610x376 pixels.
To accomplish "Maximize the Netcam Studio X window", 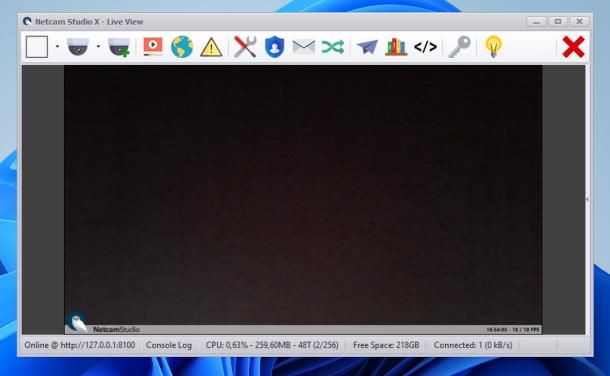I will click(x=558, y=22).
